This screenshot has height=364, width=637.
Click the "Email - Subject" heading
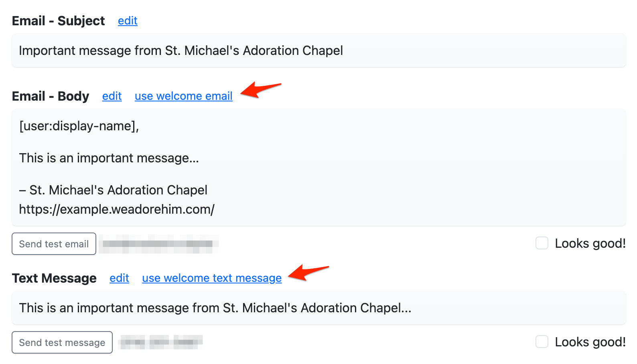[x=59, y=21]
